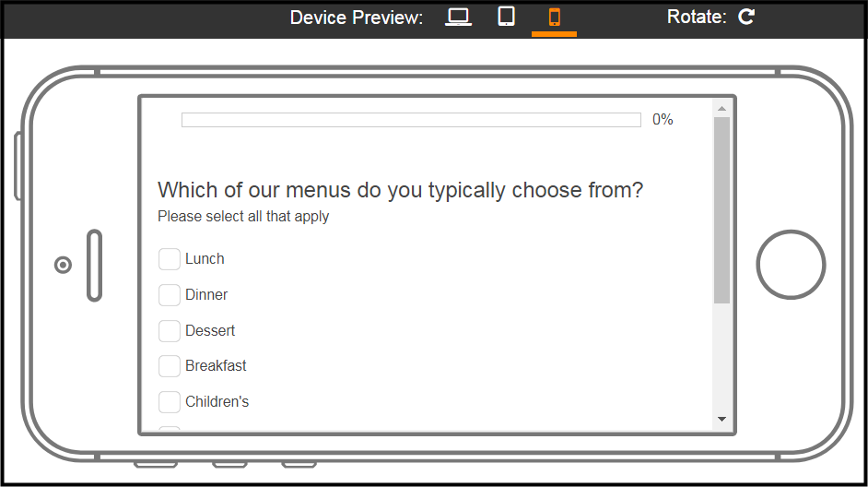
Task: Check the Dessert checkbox
Action: [x=170, y=331]
